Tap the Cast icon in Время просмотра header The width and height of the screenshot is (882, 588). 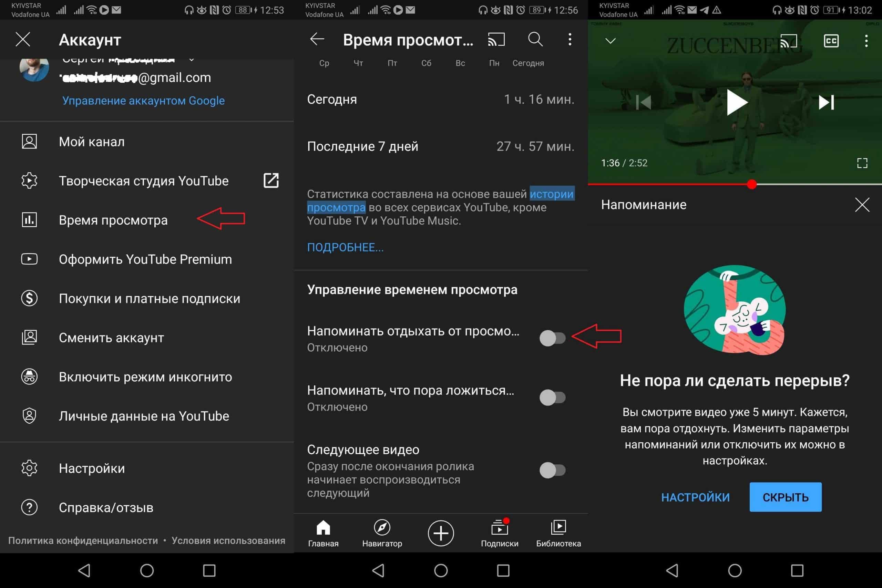click(x=496, y=39)
